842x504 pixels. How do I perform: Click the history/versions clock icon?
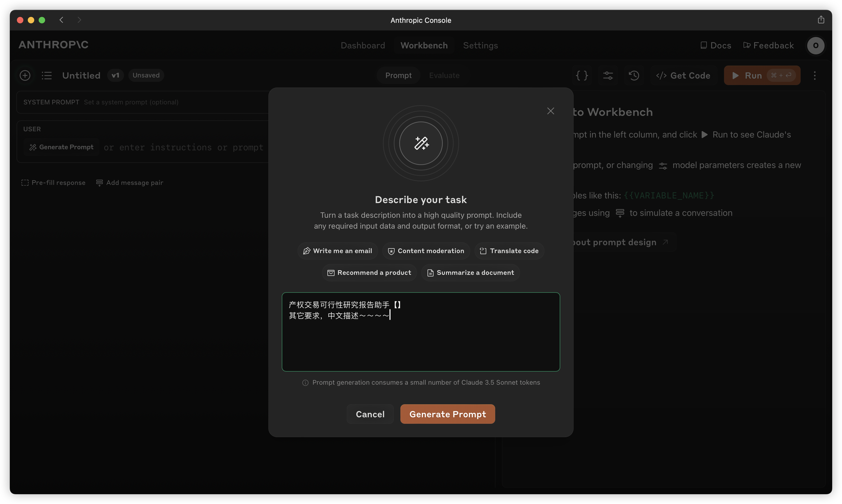coord(634,75)
